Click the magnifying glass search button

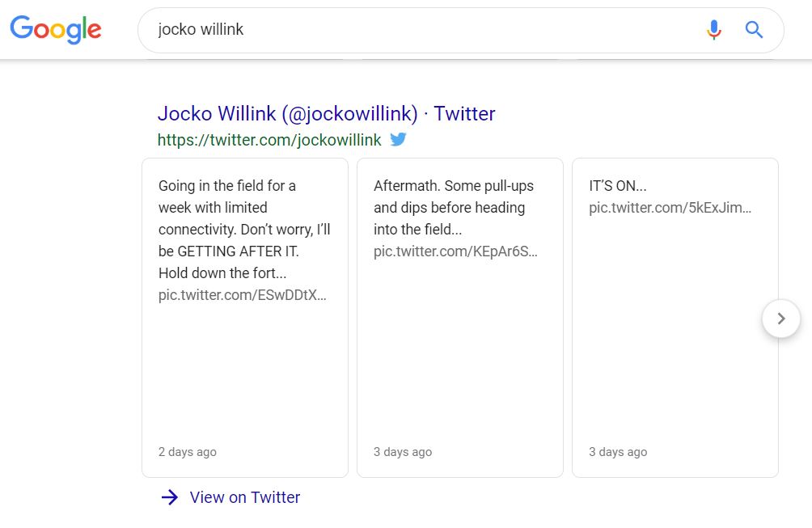[x=754, y=30]
